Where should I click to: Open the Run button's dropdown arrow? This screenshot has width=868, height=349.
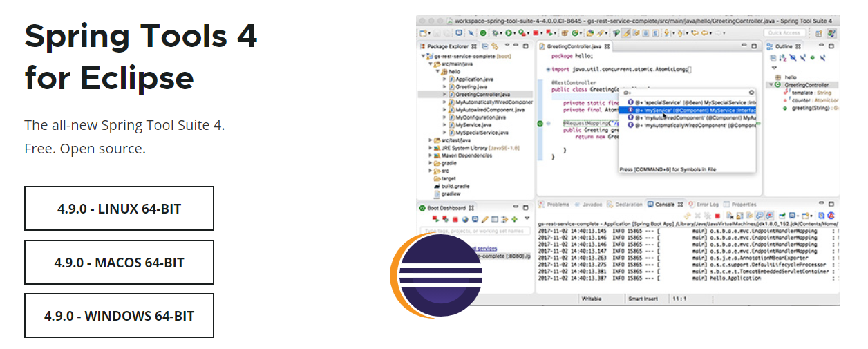pyautogui.click(x=514, y=33)
